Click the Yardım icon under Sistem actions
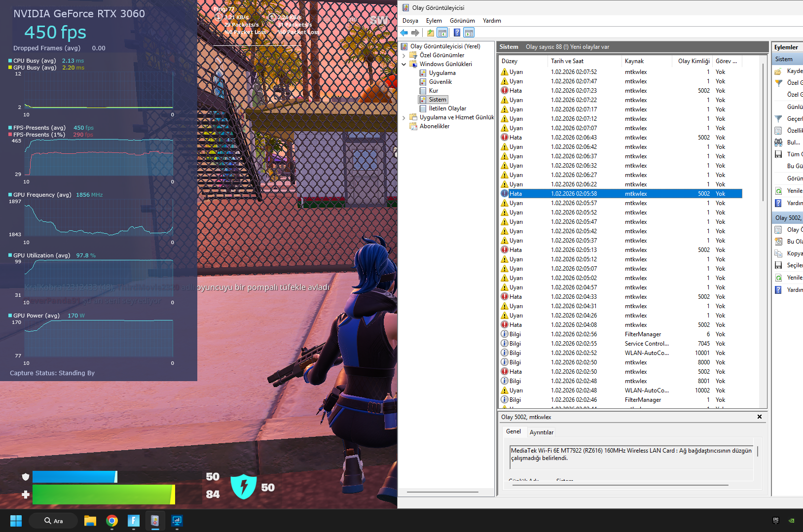The width and height of the screenshot is (803, 532). pos(778,203)
